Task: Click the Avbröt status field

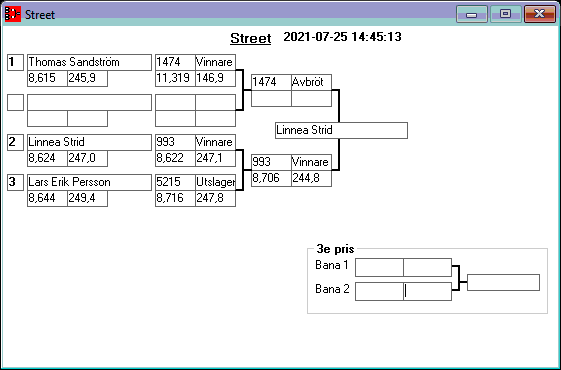Action: point(311,82)
